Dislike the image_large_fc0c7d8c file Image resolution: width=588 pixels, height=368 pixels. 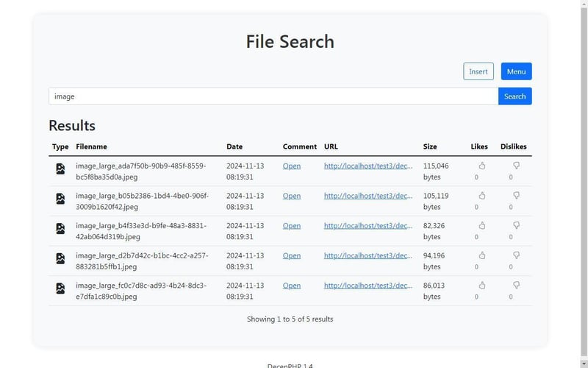[517, 286]
